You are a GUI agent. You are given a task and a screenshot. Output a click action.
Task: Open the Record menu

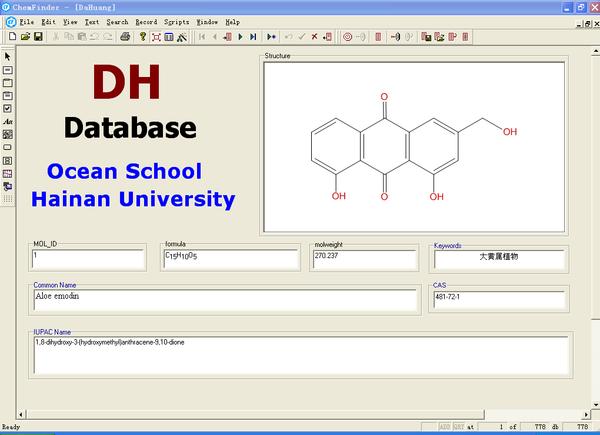click(x=147, y=22)
